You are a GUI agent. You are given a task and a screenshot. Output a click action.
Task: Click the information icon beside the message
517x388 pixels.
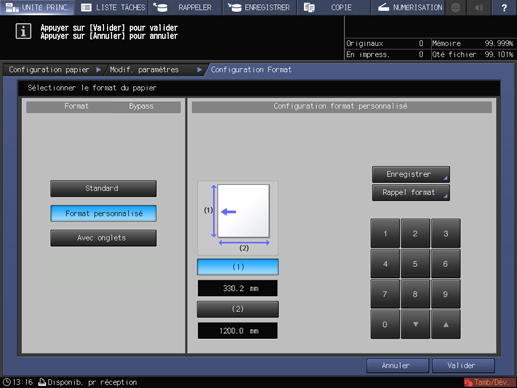point(23,32)
